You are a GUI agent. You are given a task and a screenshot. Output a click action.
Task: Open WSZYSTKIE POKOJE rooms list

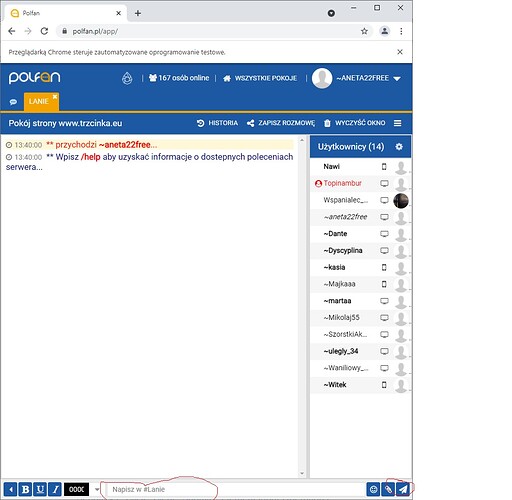point(260,78)
